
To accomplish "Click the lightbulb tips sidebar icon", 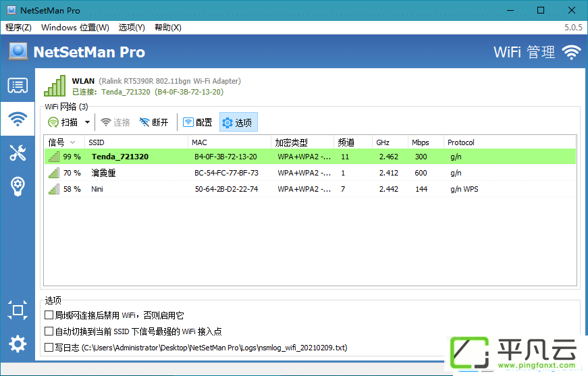I will click(18, 186).
